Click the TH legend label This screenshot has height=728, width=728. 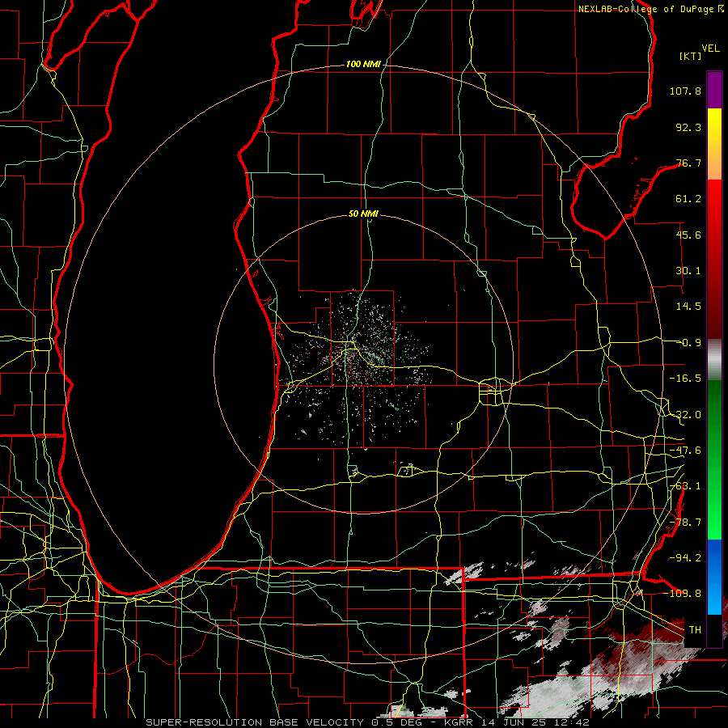[695, 629]
